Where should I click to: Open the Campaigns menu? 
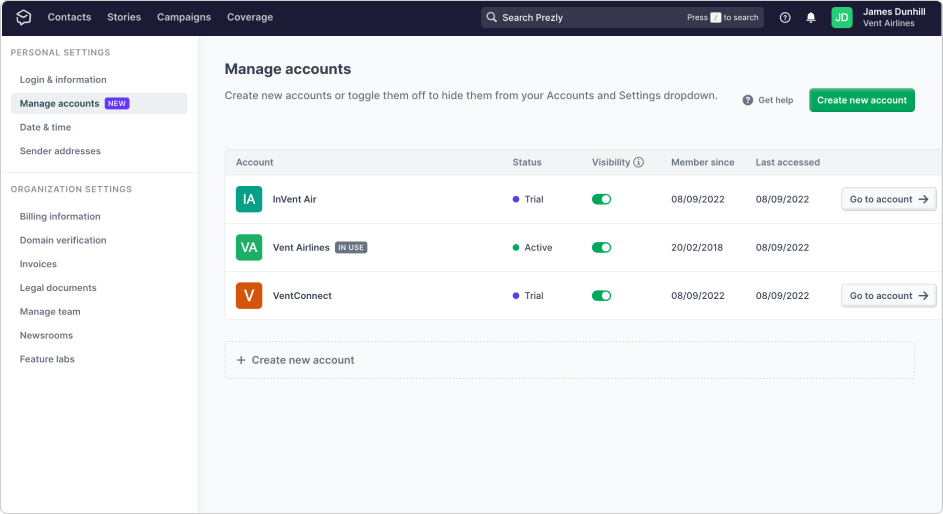tap(184, 17)
